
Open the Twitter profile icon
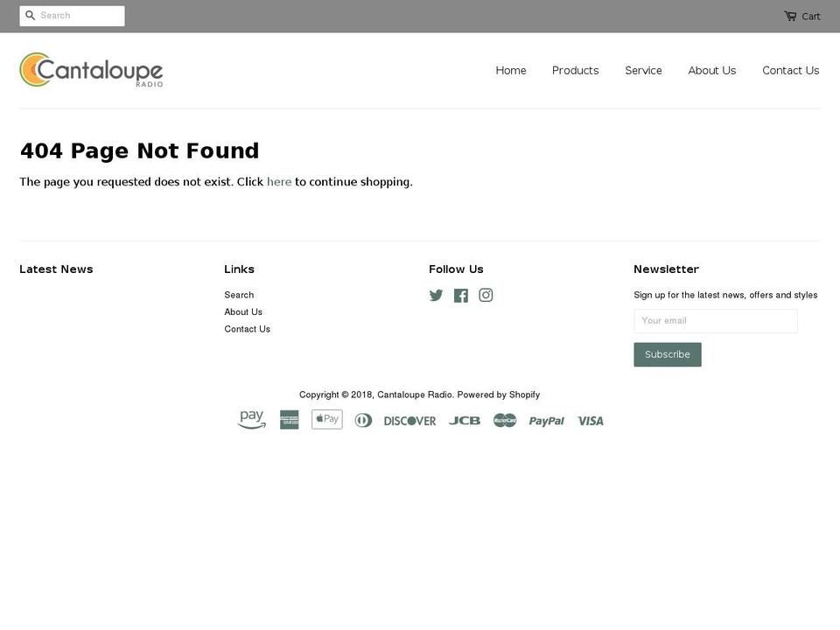(x=436, y=295)
